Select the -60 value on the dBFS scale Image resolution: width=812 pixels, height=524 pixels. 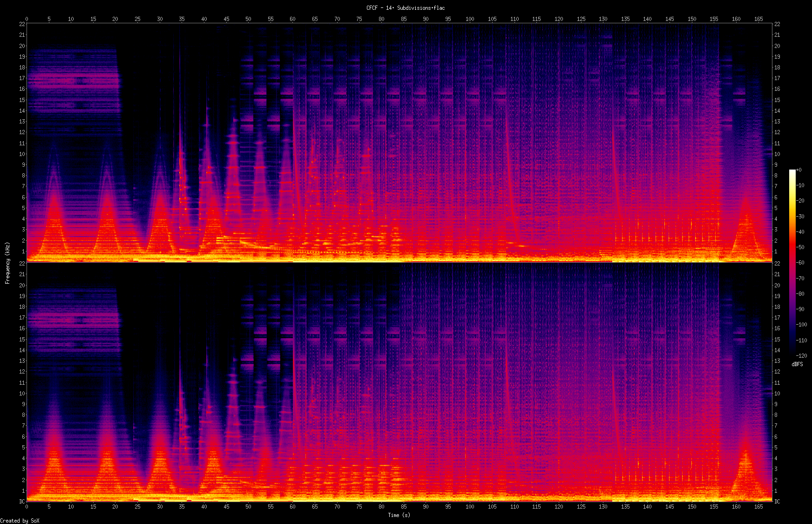pyautogui.click(x=800, y=263)
